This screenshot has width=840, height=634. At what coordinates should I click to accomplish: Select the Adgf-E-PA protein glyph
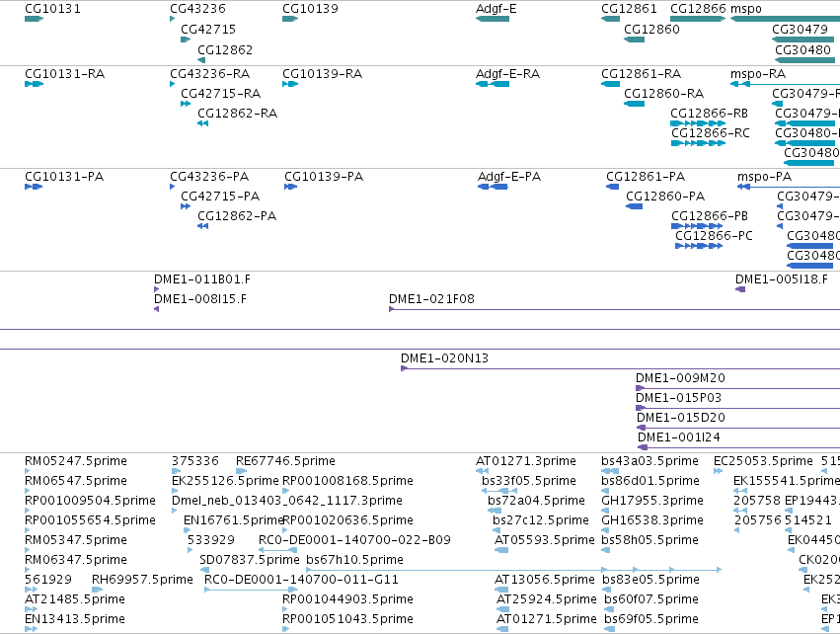point(493,187)
